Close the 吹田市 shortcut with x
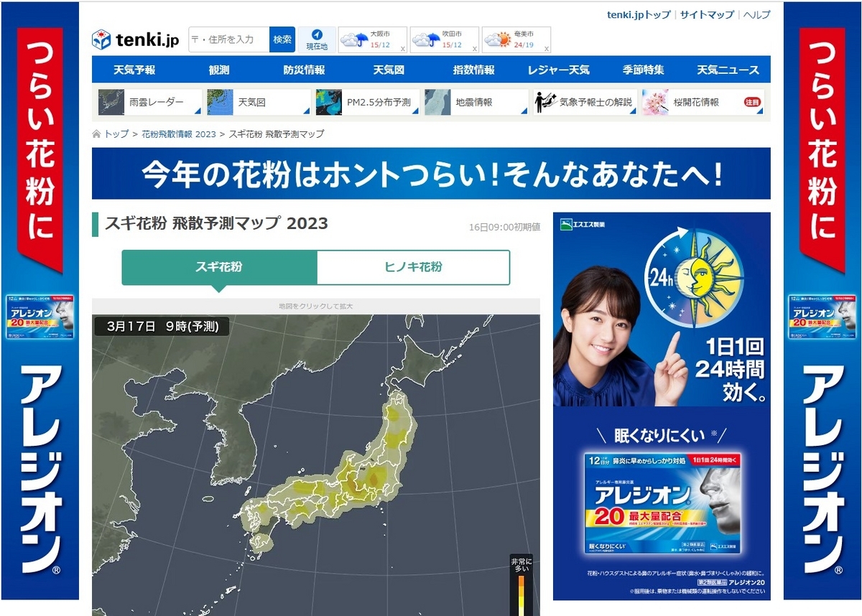The image size is (862, 616). [x=474, y=49]
